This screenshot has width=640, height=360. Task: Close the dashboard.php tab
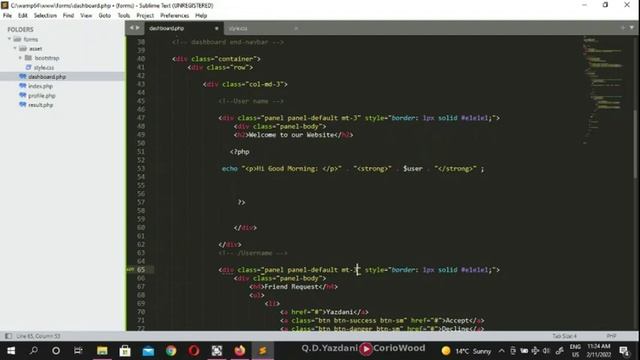coord(216,28)
